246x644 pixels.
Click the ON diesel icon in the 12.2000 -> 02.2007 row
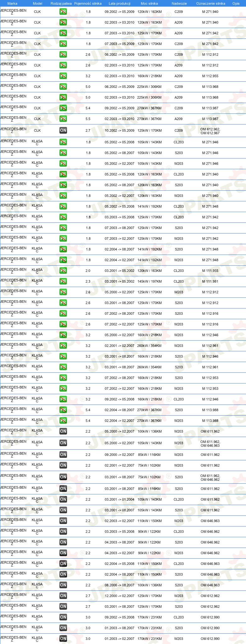pyautogui.click(x=63, y=596)
